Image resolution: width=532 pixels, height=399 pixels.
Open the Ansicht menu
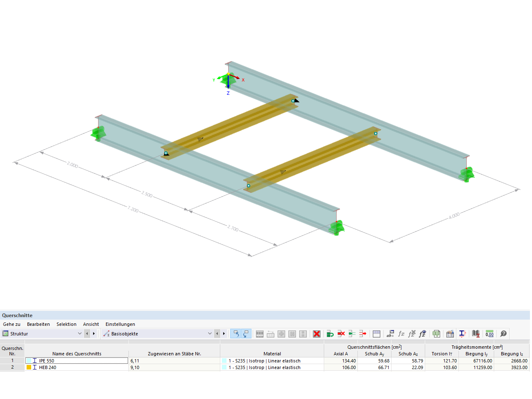(91, 324)
